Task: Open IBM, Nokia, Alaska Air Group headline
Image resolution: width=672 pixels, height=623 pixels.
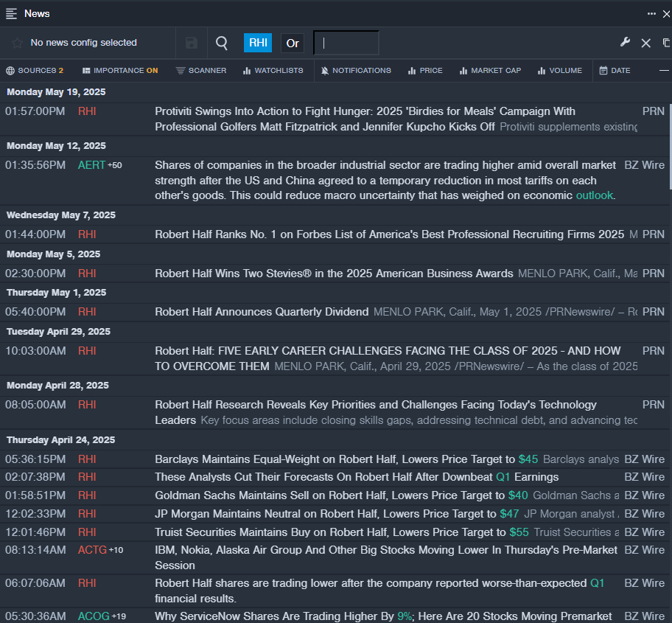Action: click(385, 557)
